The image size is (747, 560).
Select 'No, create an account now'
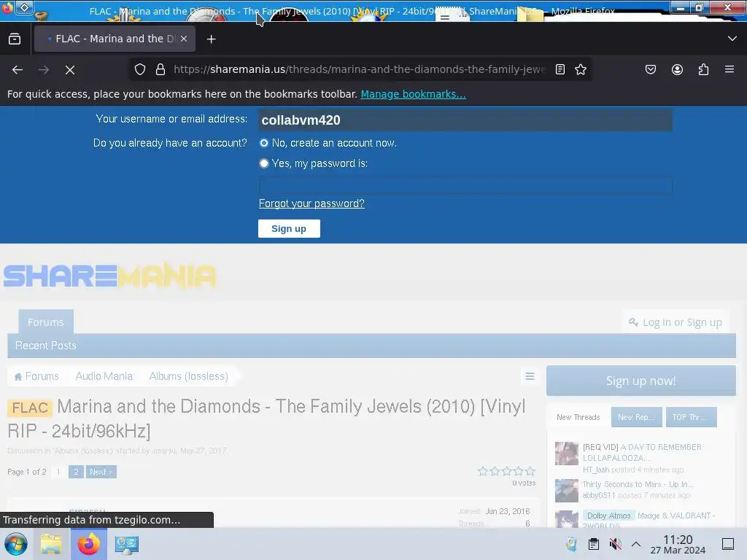click(264, 143)
